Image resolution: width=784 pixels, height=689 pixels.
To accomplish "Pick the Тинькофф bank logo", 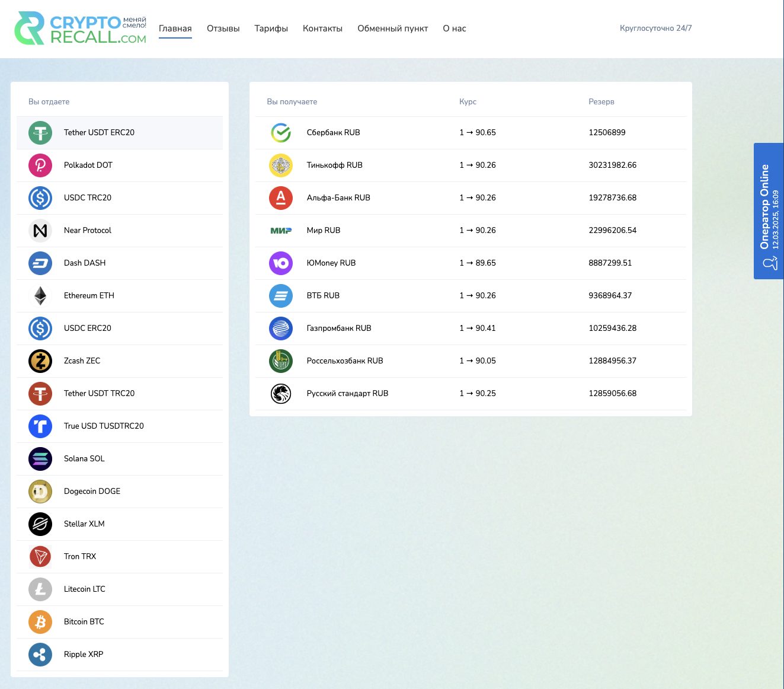I will pos(281,165).
